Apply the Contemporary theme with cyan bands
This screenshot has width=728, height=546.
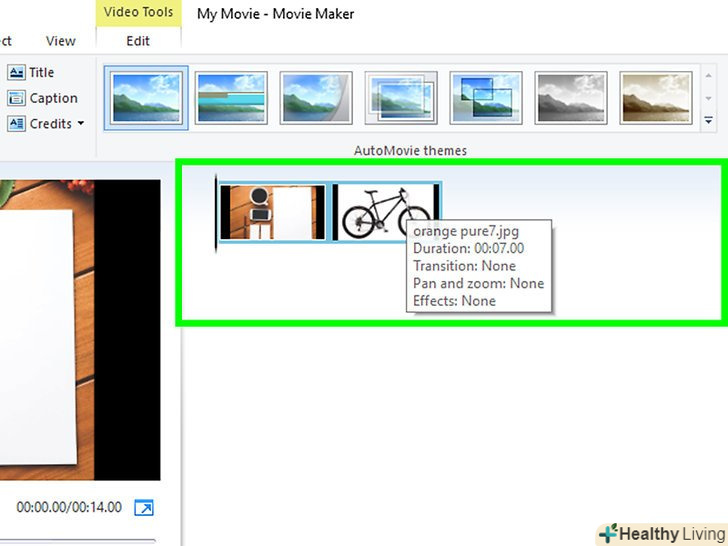tap(231, 98)
